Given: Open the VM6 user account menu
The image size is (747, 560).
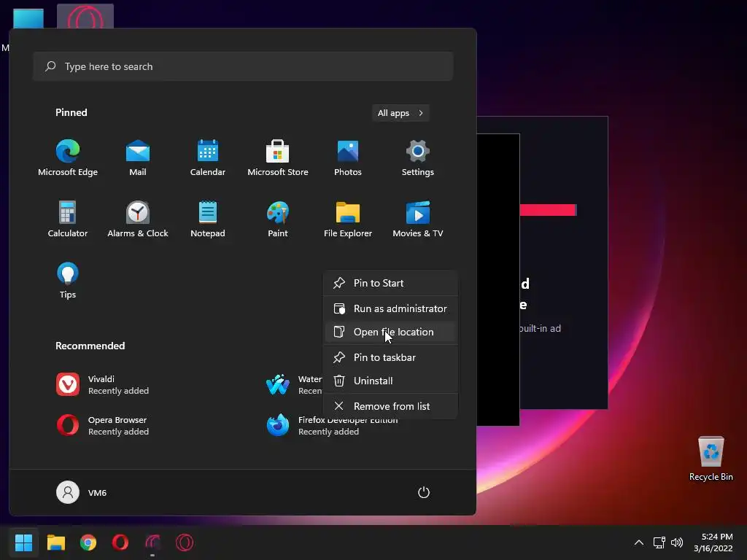Looking at the screenshot, I should click(x=82, y=492).
